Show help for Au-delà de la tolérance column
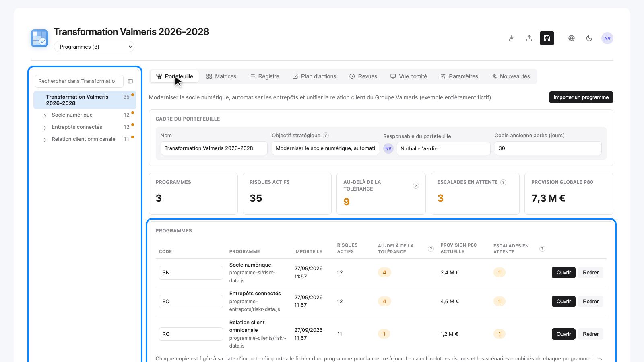 pos(431,249)
